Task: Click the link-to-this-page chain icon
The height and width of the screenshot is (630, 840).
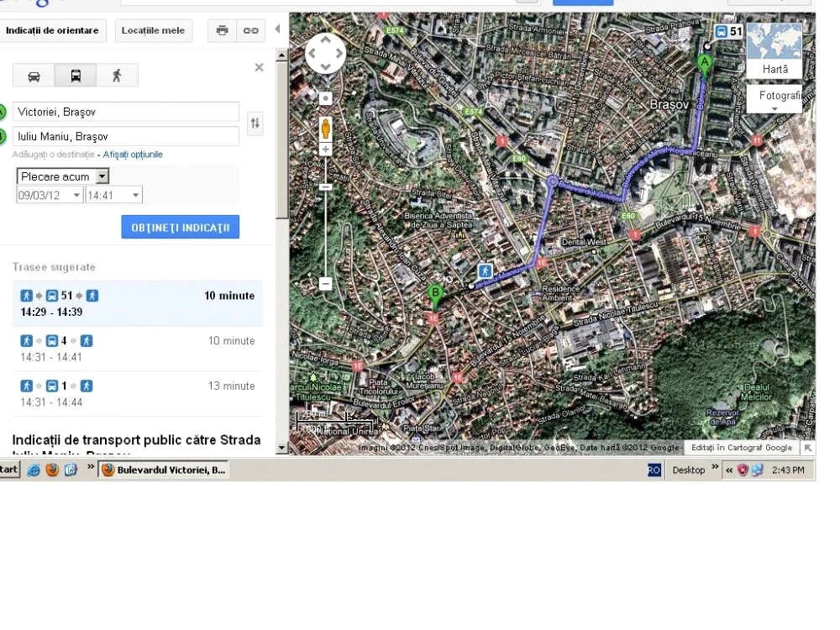Action: [250, 30]
